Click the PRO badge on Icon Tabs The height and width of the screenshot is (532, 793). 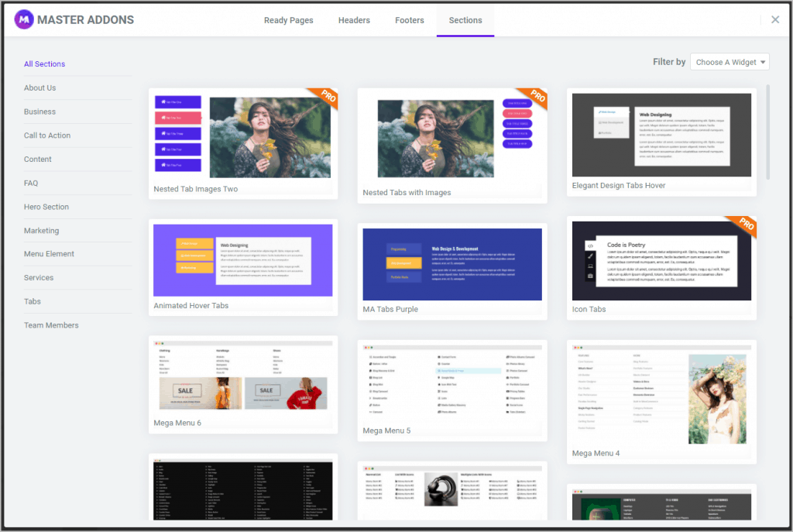(745, 226)
